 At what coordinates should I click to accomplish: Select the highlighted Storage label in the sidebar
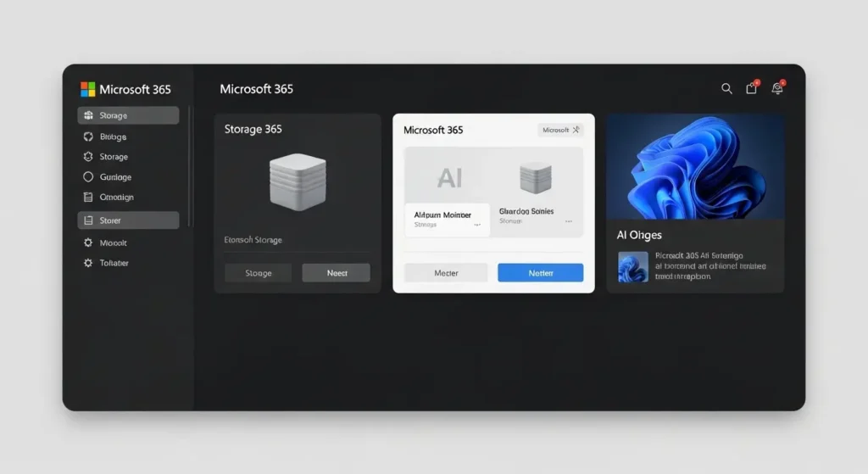point(114,115)
